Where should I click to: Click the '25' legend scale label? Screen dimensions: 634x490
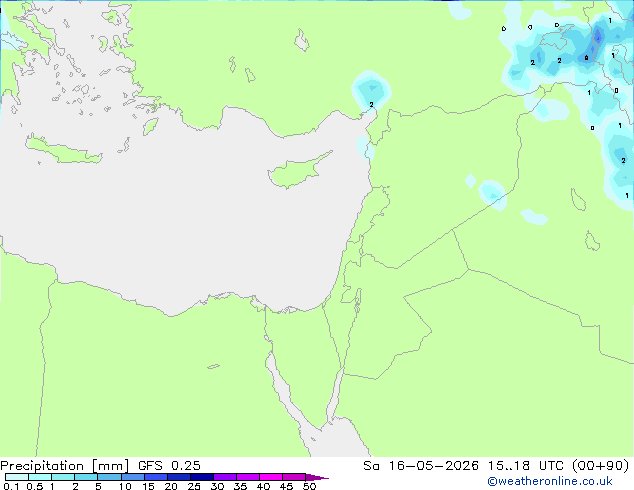coord(194,486)
